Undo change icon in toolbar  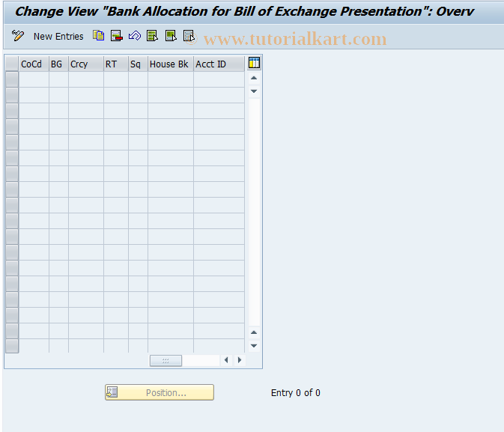135,36
